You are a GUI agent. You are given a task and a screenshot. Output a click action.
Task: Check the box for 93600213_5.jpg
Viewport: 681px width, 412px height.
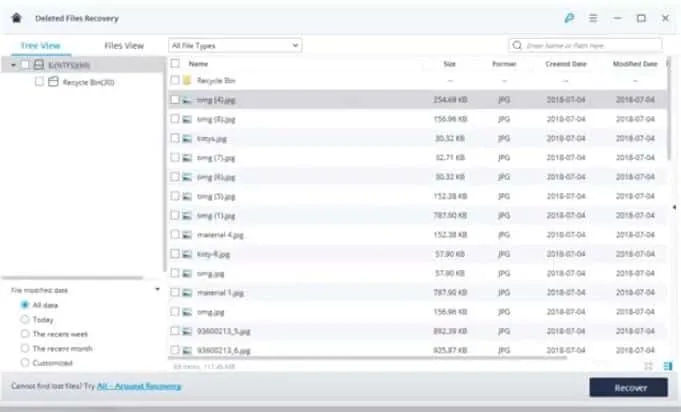tap(175, 331)
